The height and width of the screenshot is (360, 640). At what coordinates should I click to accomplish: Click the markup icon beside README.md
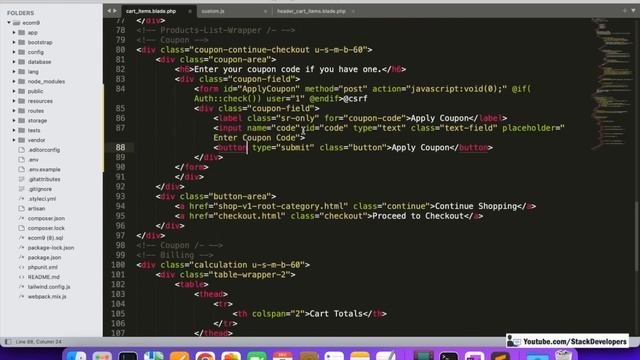click(22, 277)
